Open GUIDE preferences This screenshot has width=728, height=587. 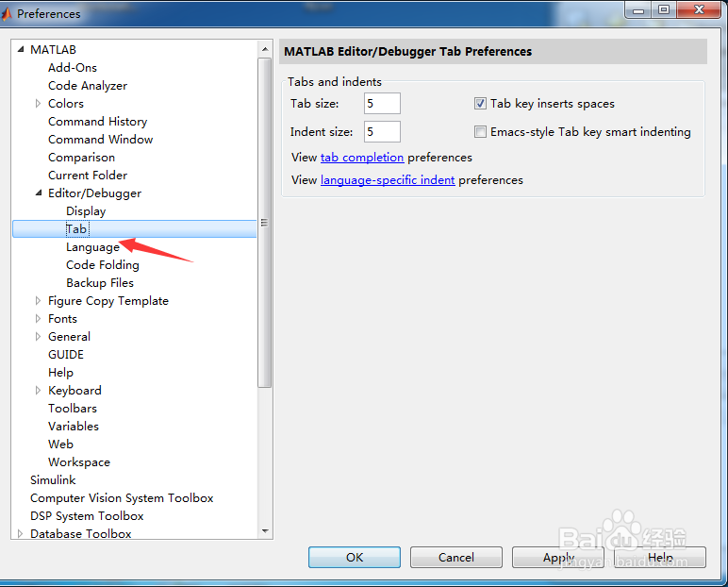[x=66, y=355]
